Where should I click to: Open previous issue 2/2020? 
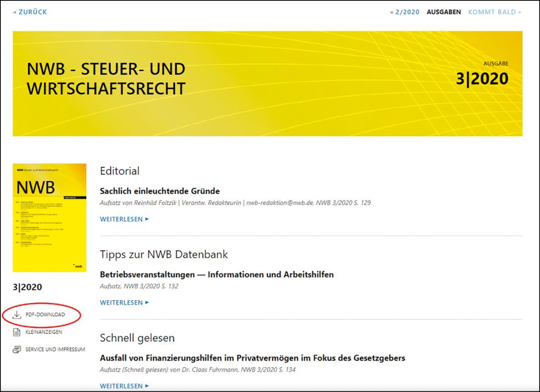click(x=407, y=12)
